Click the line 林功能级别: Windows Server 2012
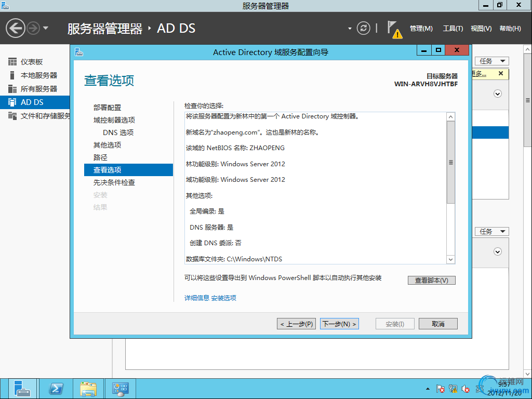 235,164
